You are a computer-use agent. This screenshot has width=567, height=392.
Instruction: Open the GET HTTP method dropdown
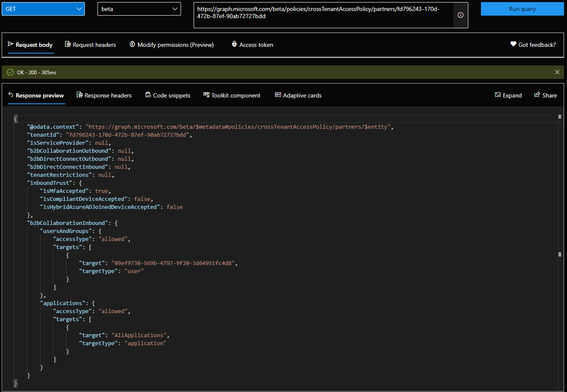click(x=43, y=9)
